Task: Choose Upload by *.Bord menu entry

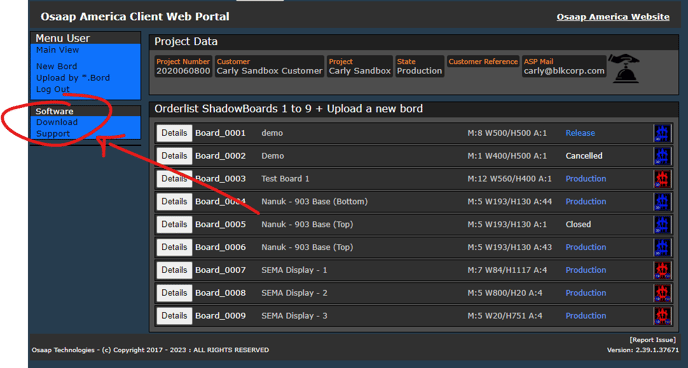Action: point(73,78)
